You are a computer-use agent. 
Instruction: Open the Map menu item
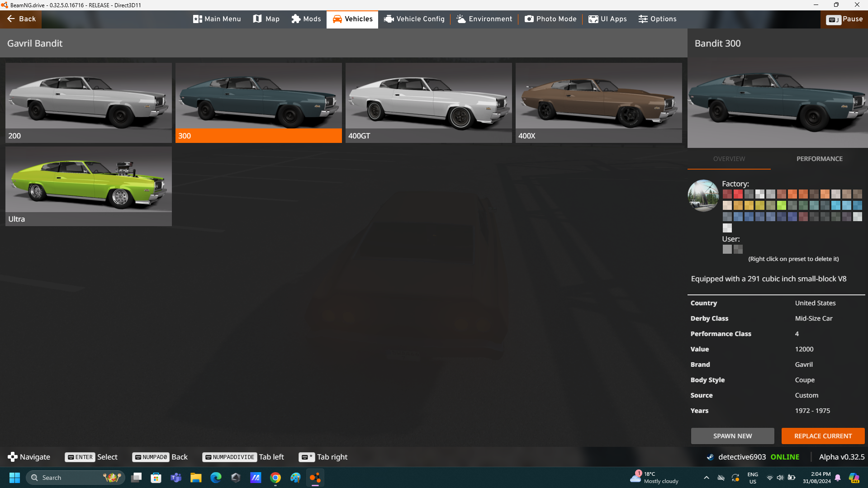click(x=266, y=19)
